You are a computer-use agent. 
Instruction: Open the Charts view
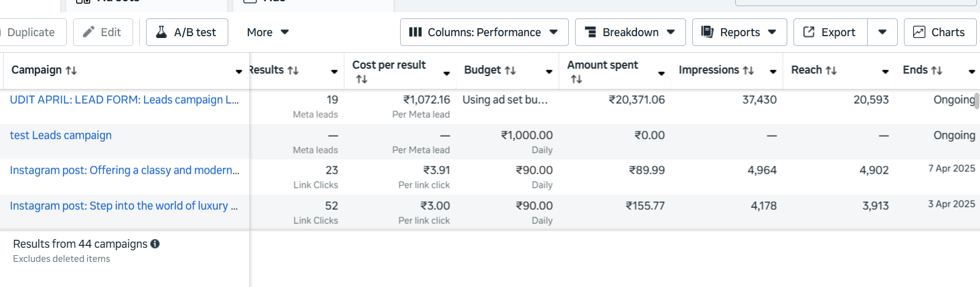pyautogui.click(x=939, y=33)
